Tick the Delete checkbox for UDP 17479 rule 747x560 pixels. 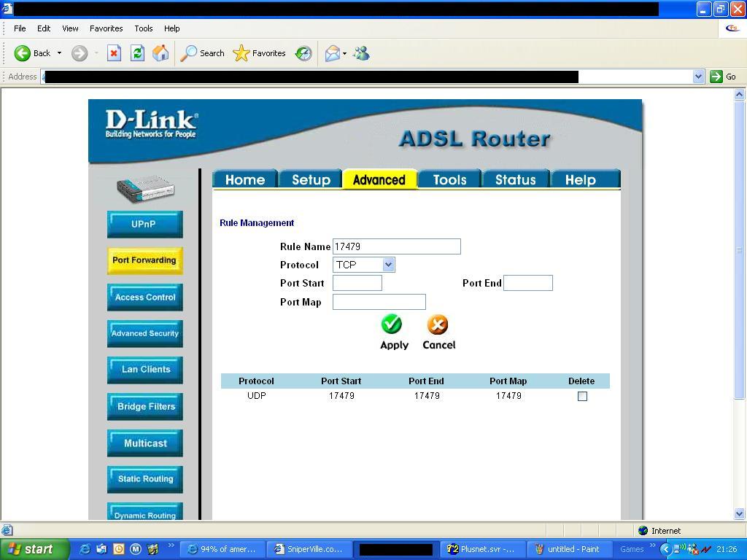[x=582, y=396]
